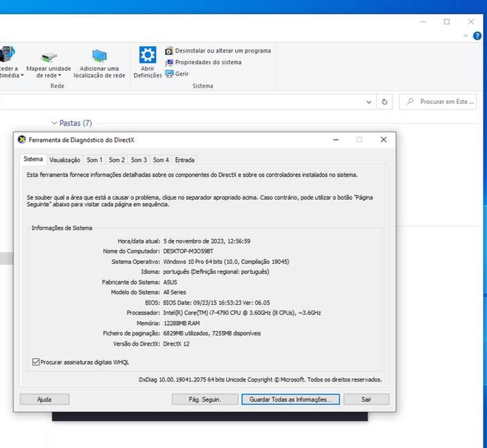Screen dimensions: 487x448
Task: Switch to the Visualização tab
Action: click(65, 160)
